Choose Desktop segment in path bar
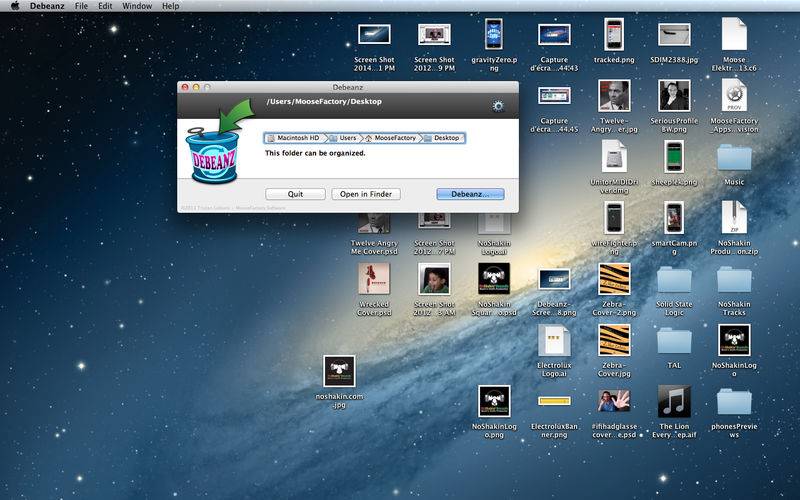 (x=442, y=138)
